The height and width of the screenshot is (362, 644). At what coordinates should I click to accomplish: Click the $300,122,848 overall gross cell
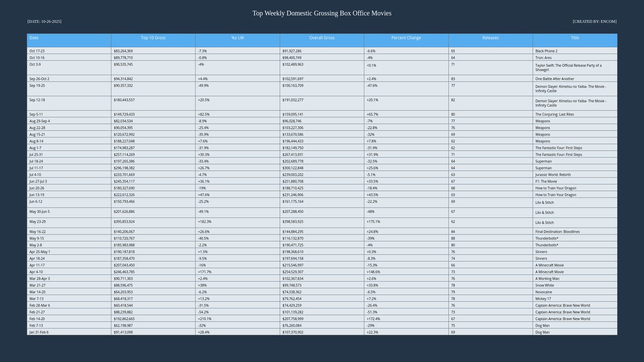(x=322, y=168)
